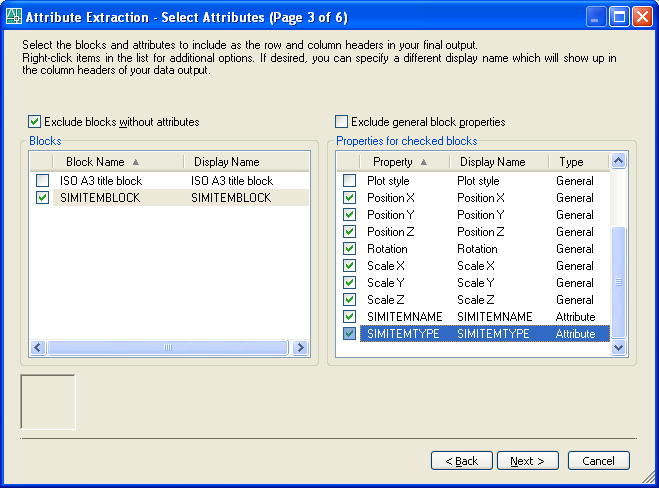Proceed to the next page with Next
This screenshot has width=659, height=488.
click(528, 461)
